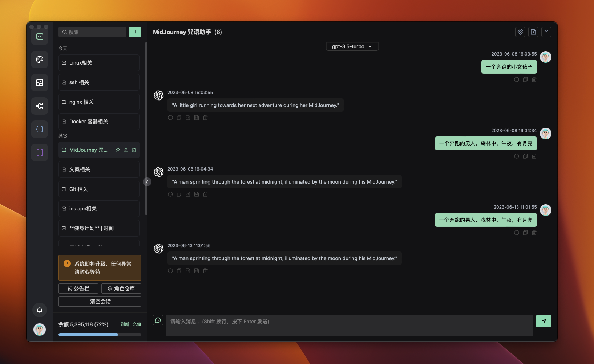The image size is (594, 364).
Task: Open the Linux相关 conversation
Action: click(99, 63)
